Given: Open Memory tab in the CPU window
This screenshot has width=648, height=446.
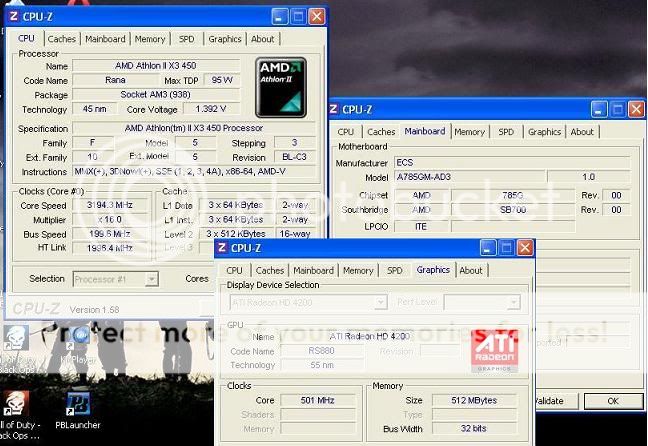Looking at the screenshot, I should (150, 39).
